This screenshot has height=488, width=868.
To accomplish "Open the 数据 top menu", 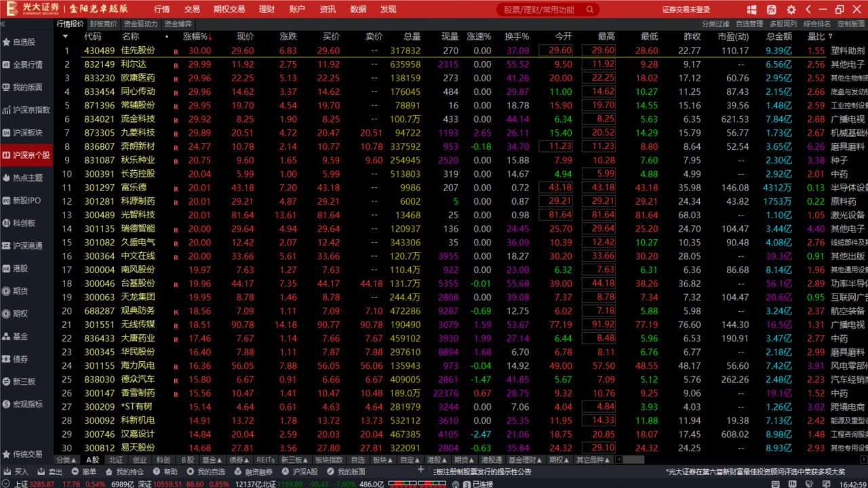I will (358, 9).
